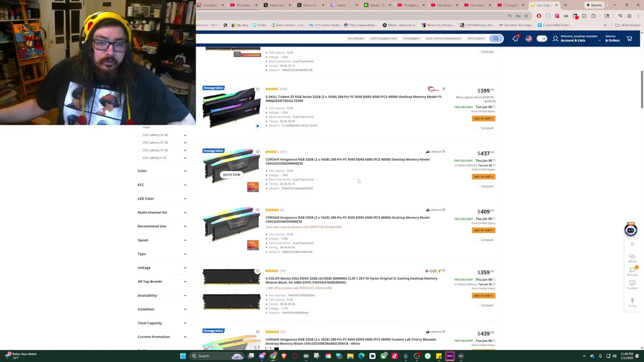Add the $409 CORSAIR Vengeance to cart
Image resolution: width=644 pixels, height=362 pixels.
(484, 230)
